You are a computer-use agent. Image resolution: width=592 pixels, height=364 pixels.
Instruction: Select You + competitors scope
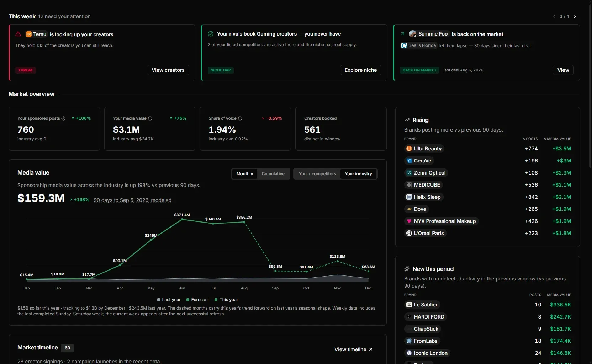click(317, 174)
